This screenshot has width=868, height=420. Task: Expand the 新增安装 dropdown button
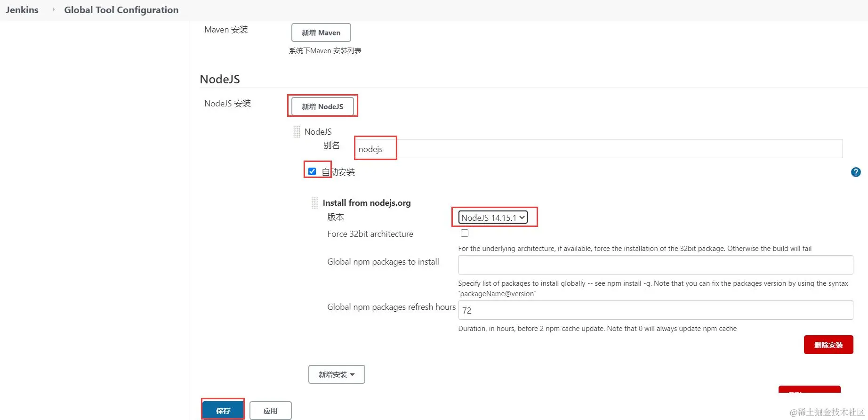337,374
